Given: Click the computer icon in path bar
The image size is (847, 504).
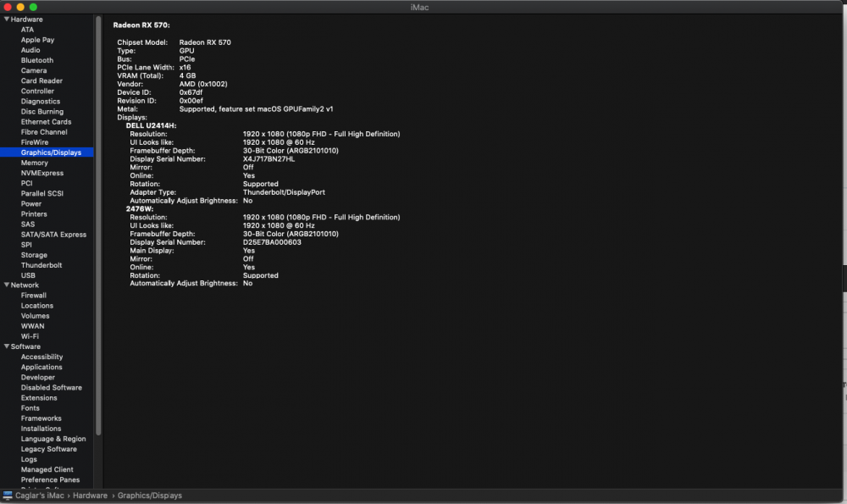Looking at the screenshot, I should [8, 496].
